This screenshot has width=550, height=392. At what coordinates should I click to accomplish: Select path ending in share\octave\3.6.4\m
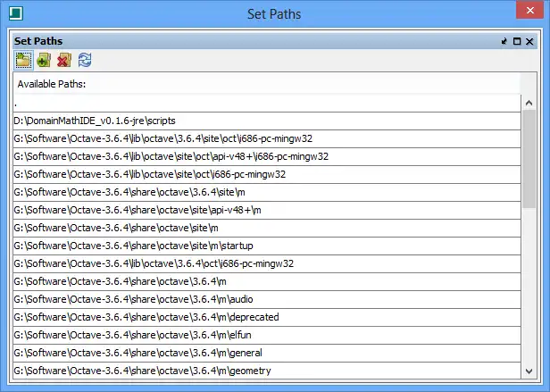point(267,282)
